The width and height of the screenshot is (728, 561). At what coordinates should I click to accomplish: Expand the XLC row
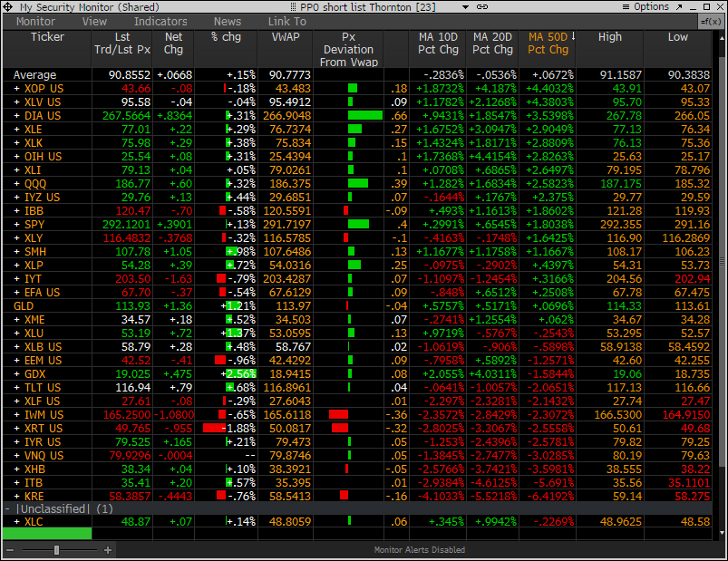point(17,521)
